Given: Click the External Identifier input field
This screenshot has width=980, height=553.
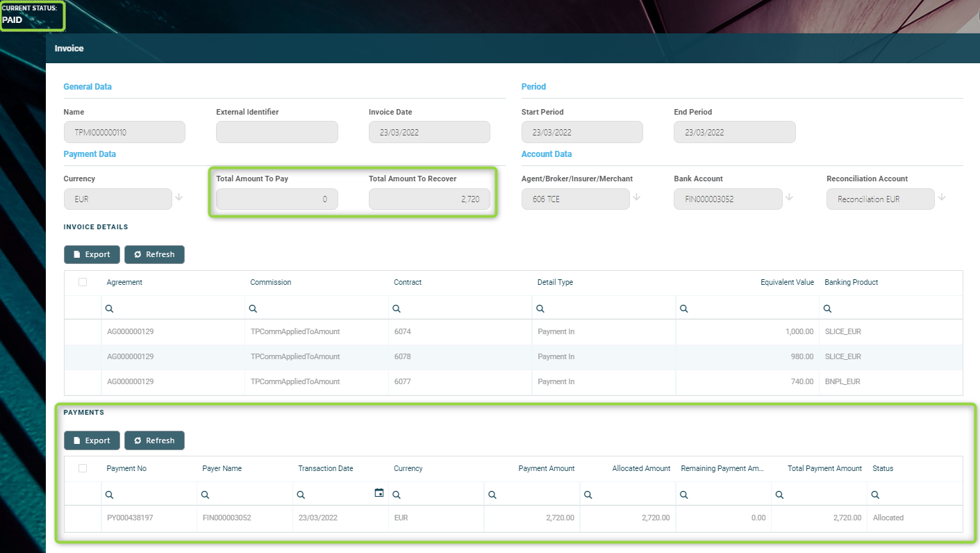Looking at the screenshot, I should [276, 132].
